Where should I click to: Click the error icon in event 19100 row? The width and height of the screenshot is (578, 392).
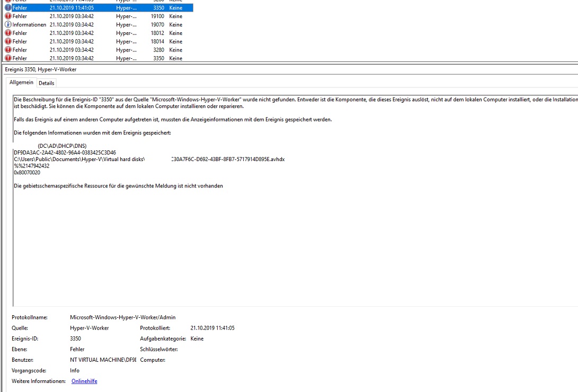pyautogui.click(x=8, y=16)
